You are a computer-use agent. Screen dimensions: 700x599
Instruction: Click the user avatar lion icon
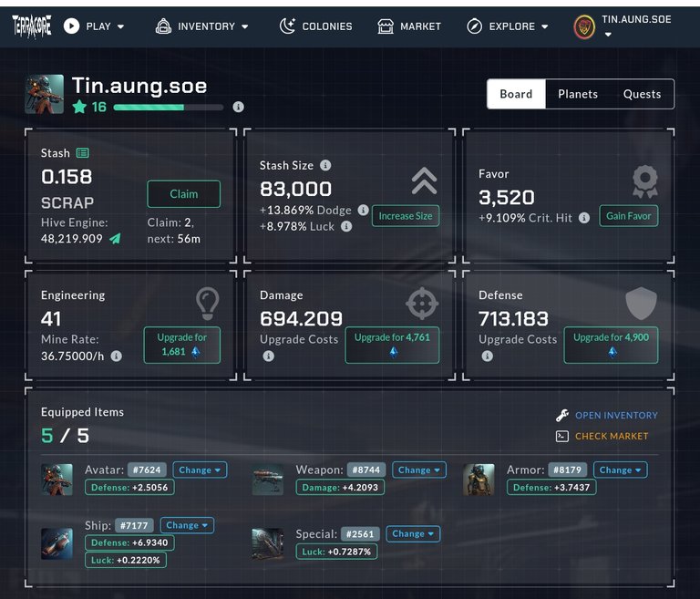[x=584, y=27]
